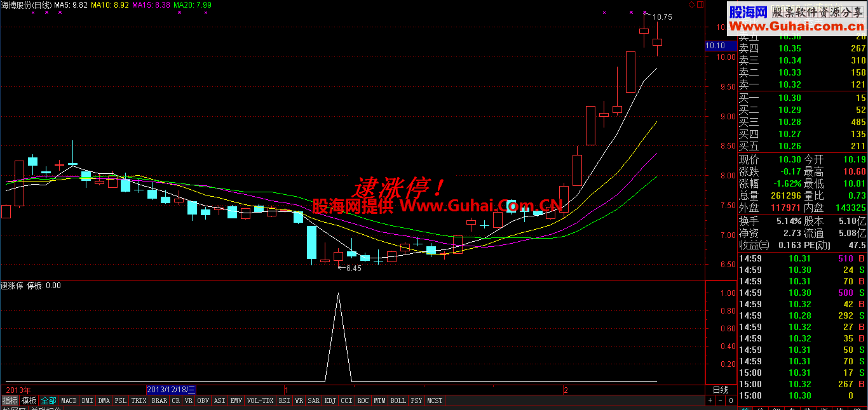Click the MA20: 7.99 label
The height and width of the screenshot is (410, 868).
point(193,5)
